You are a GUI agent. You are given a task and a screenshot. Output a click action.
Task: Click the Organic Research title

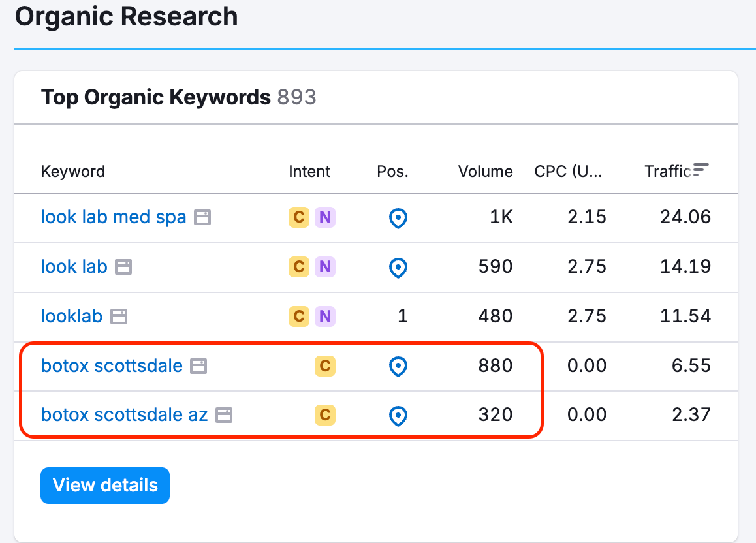126,16
